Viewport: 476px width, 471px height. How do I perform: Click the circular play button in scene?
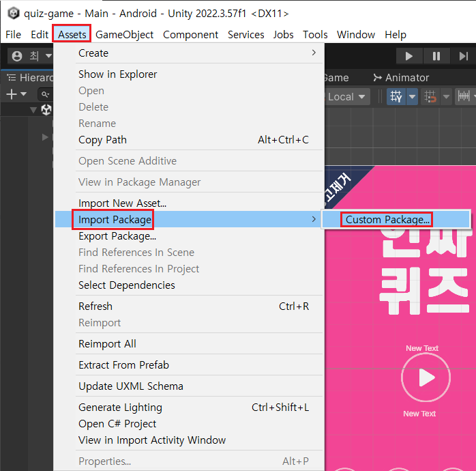coord(426,377)
